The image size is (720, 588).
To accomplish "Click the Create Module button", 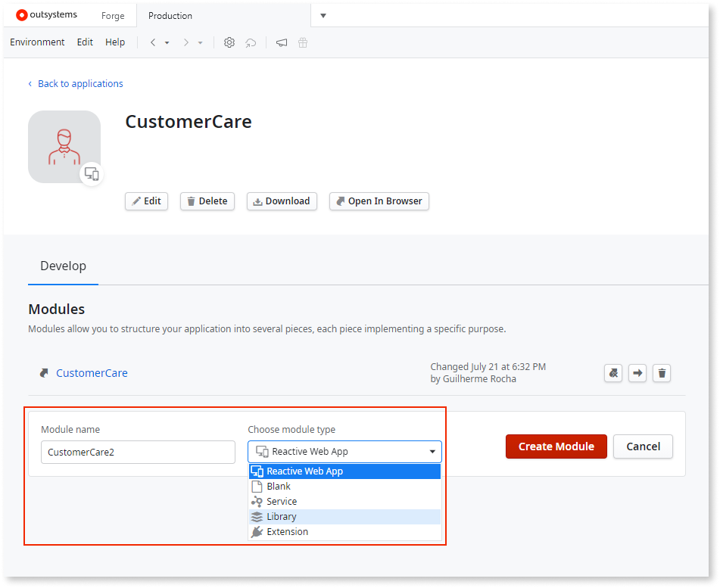I will coord(556,446).
